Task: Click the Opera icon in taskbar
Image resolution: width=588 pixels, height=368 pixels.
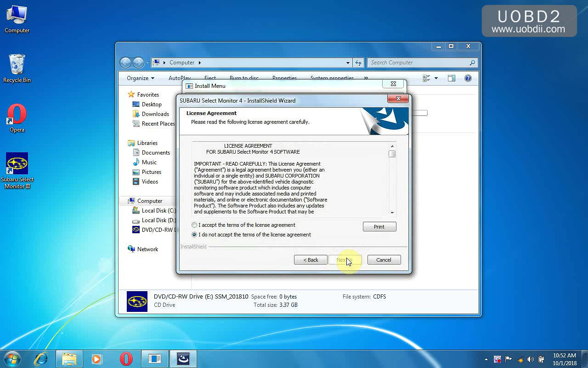Action: coord(126,359)
